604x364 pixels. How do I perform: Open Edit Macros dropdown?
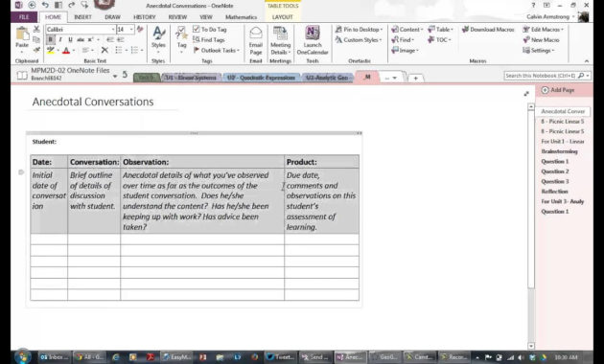(544, 30)
